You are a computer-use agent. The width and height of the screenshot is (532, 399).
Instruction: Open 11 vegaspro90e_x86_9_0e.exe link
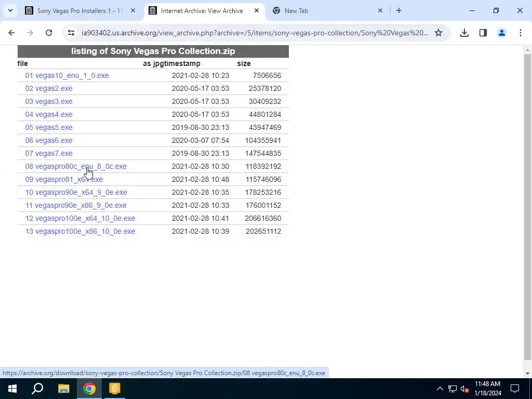pyautogui.click(x=76, y=205)
